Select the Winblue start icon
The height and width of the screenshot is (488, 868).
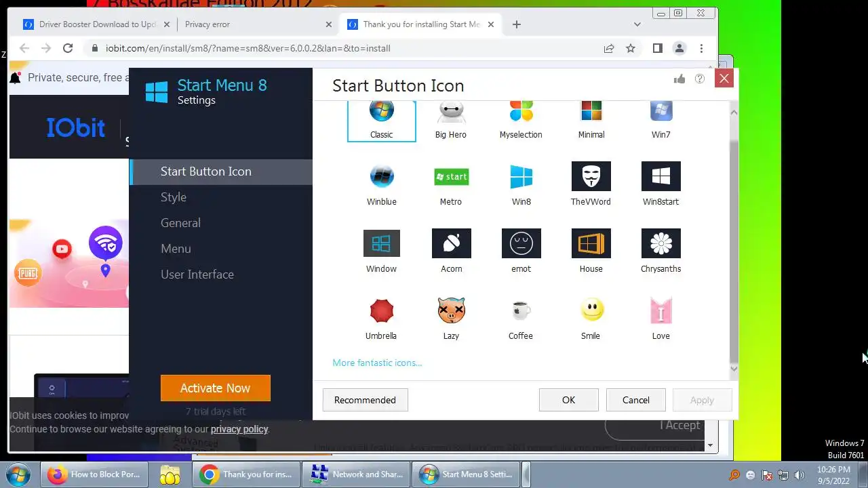click(381, 184)
